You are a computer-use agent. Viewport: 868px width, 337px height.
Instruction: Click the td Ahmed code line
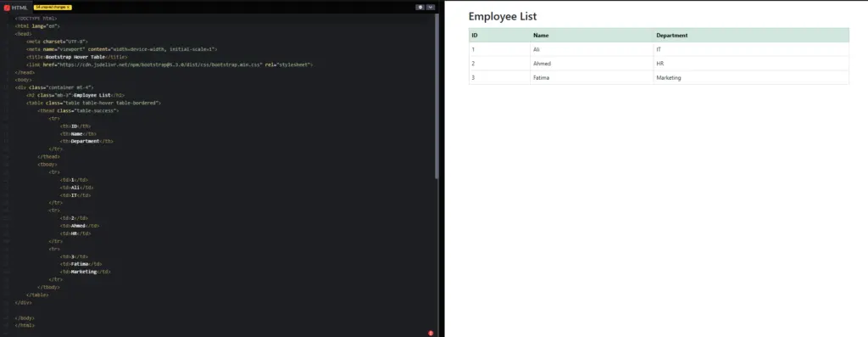point(80,226)
